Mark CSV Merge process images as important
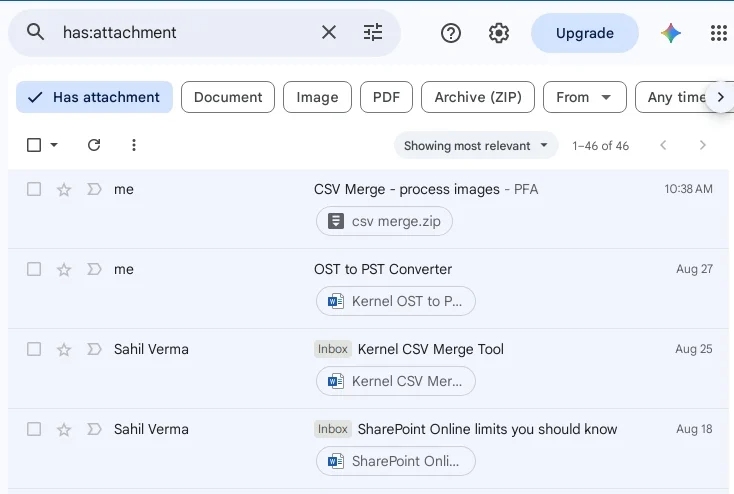The width and height of the screenshot is (734, 494). coord(94,189)
